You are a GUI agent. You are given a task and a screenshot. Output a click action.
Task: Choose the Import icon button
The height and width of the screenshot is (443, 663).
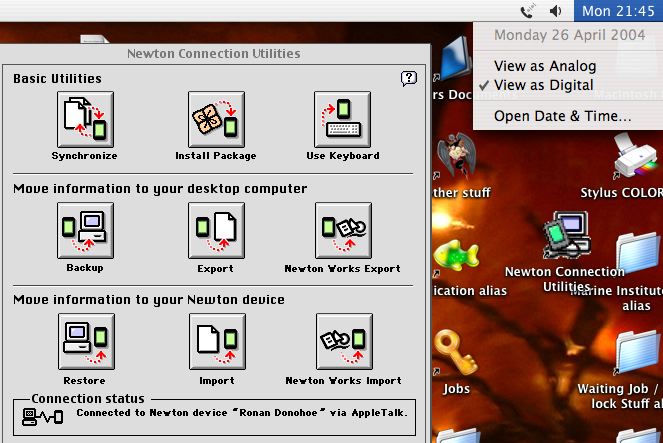217,342
